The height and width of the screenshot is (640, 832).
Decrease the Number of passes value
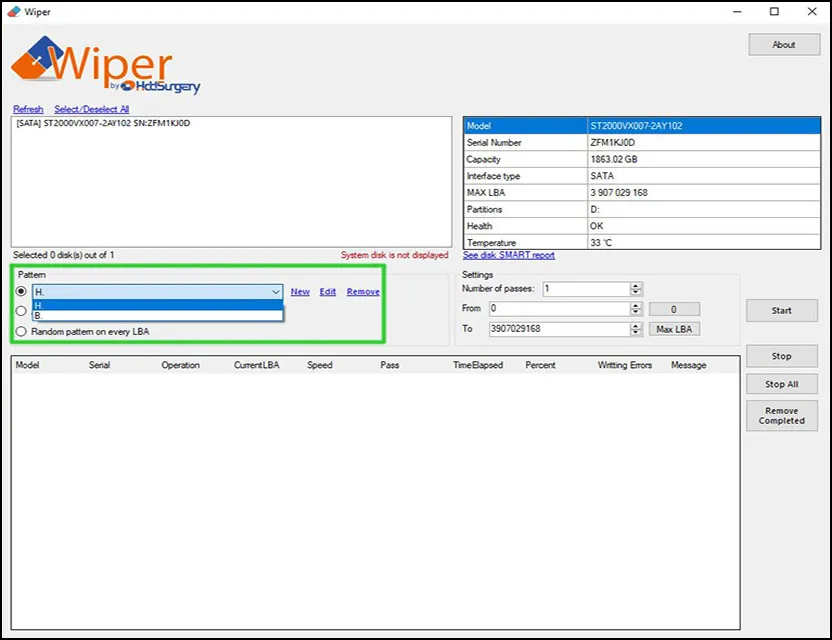(636, 292)
